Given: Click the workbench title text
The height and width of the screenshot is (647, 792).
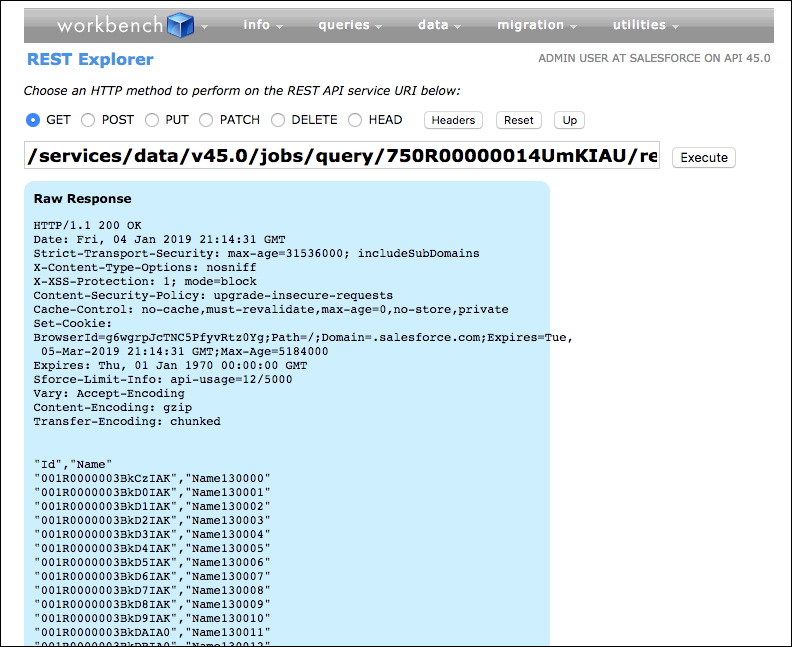Looking at the screenshot, I should pos(110,25).
